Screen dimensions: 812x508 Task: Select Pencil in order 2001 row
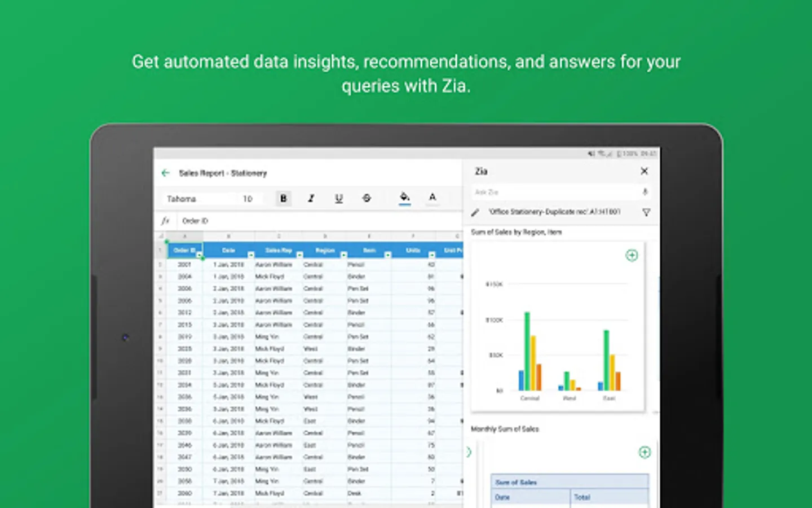click(369, 264)
